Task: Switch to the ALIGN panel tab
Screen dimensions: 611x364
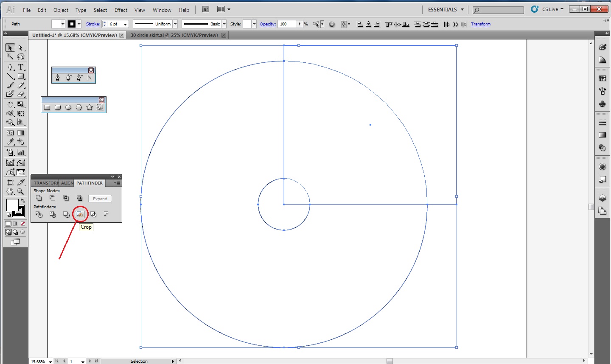Action: point(67,183)
